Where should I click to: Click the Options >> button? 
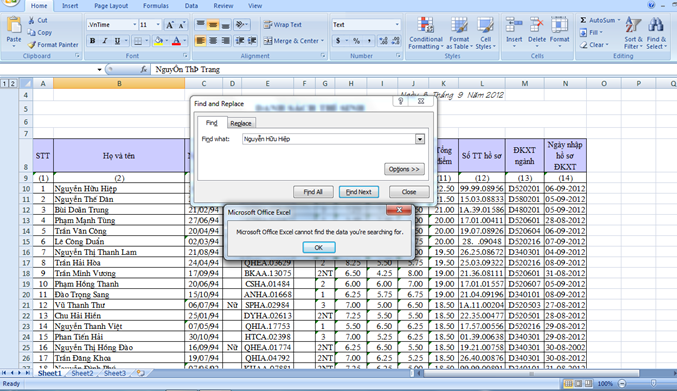pos(404,169)
